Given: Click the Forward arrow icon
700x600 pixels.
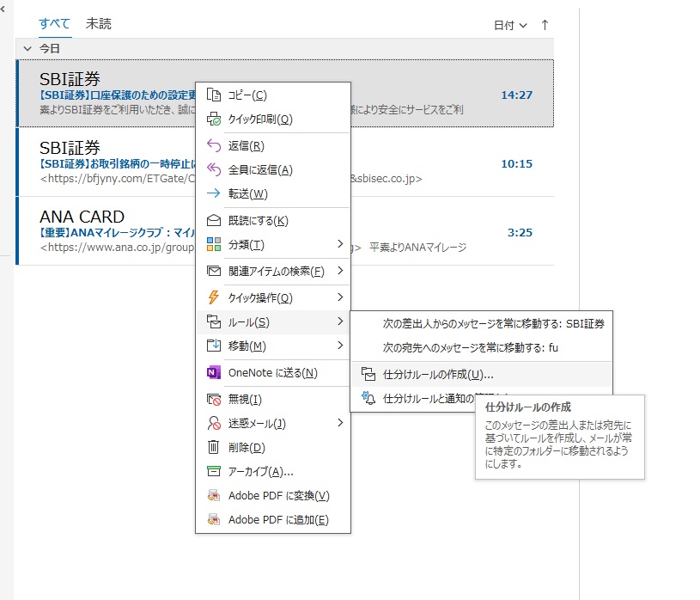Looking at the screenshot, I should click(214, 193).
